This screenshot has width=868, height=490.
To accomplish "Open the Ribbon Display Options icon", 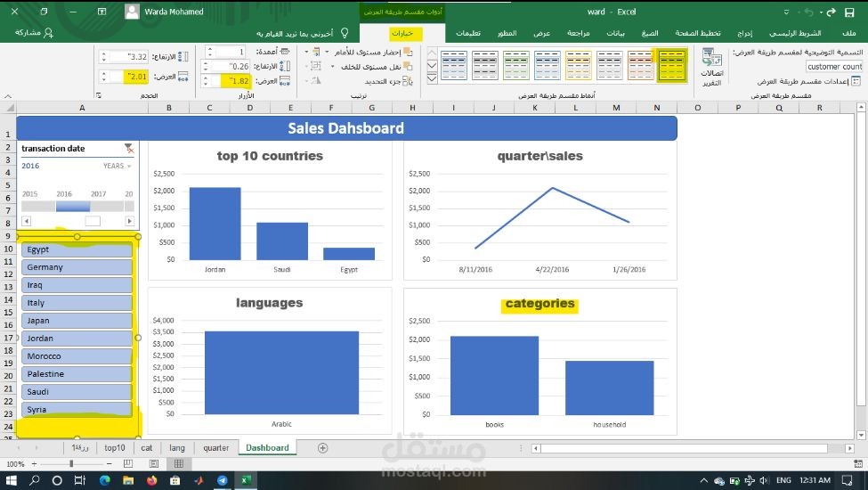I will (101, 12).
